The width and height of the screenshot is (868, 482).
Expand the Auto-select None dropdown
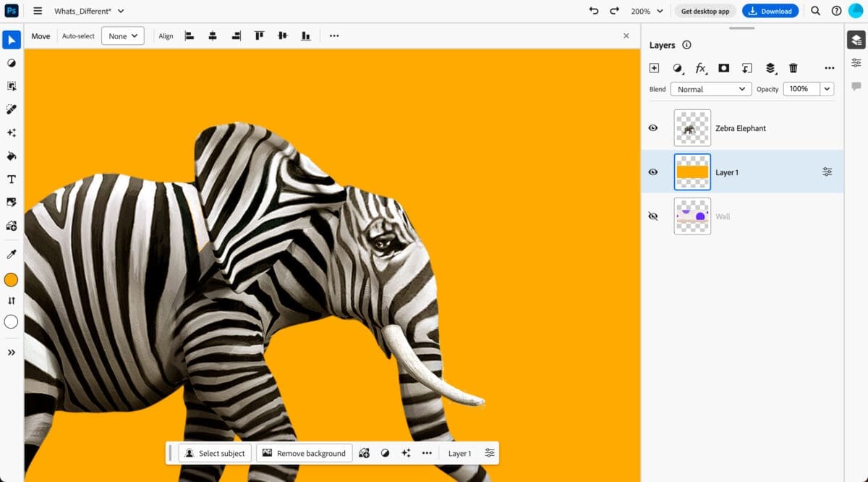click(122, 36)
